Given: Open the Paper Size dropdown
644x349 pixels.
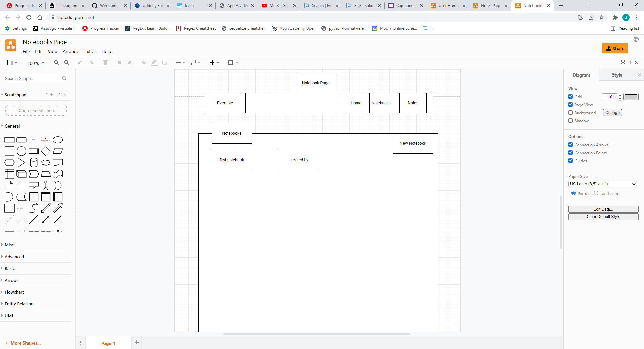Looking at the screenshot, I should [x=603, y=184].
